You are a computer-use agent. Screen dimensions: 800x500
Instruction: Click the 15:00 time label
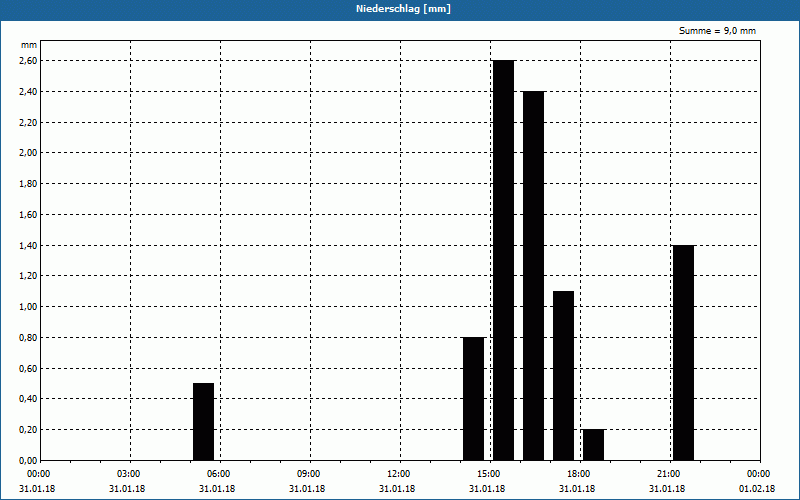click(489, 474)
